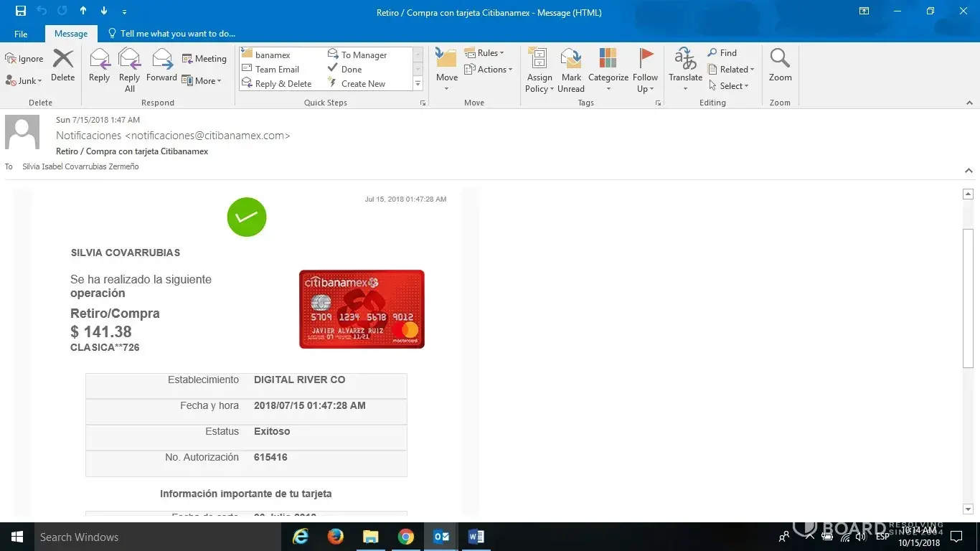
Task: Go to the next item with the down arrow
Action: [x=104, y=11]
